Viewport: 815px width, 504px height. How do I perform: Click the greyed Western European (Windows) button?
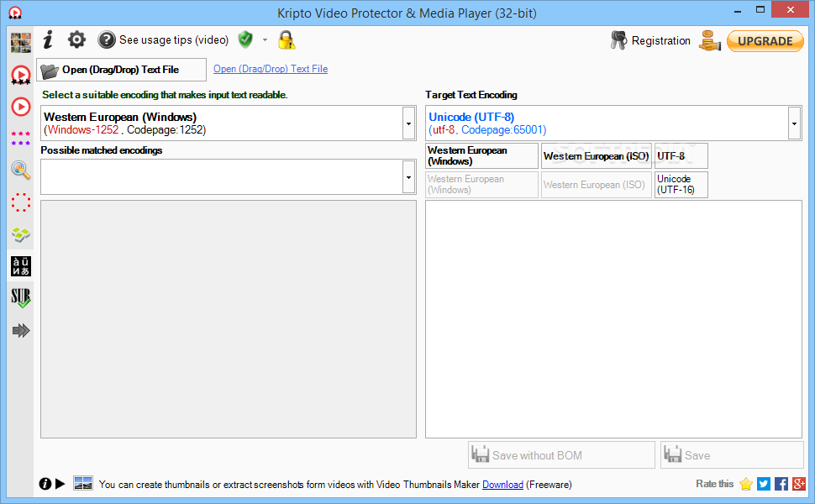481,185
